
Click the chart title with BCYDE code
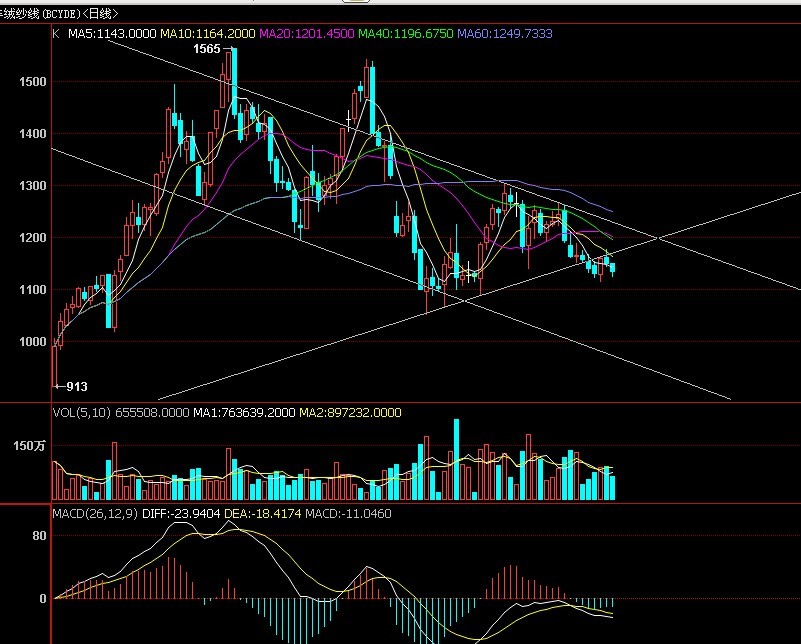[59, 13]
